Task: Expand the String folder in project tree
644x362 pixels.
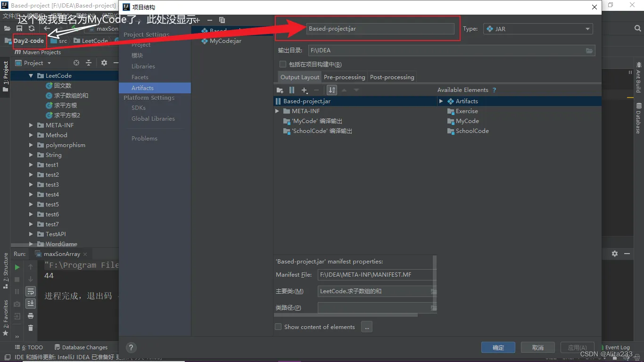Action: (31, 155)
